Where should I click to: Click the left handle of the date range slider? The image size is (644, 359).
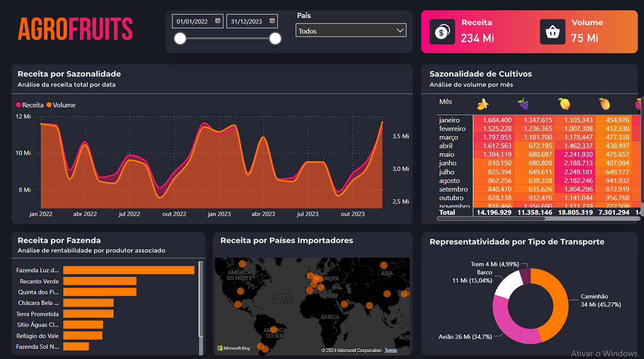click(180, 38)
